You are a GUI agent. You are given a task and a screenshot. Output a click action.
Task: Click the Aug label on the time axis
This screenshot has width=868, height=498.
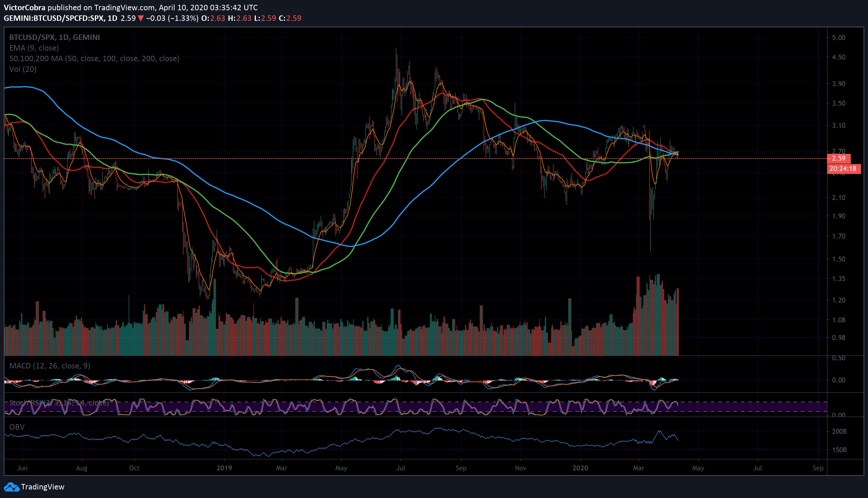point(82,468)
